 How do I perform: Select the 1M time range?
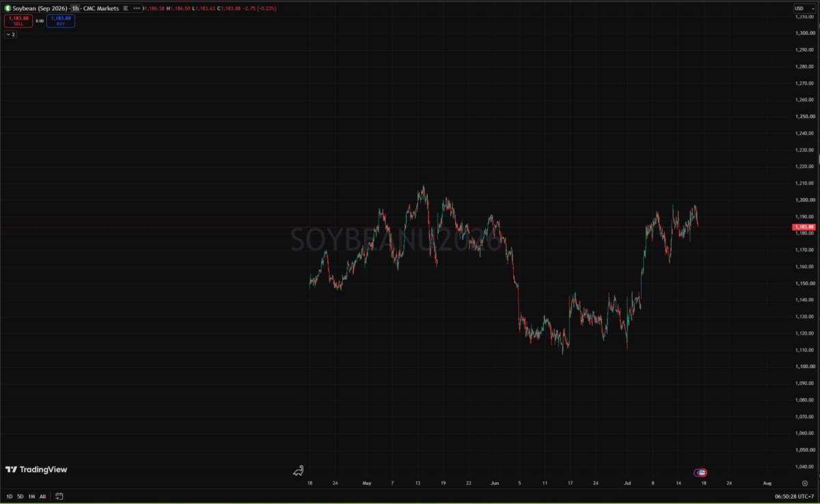tap(31, 496)
